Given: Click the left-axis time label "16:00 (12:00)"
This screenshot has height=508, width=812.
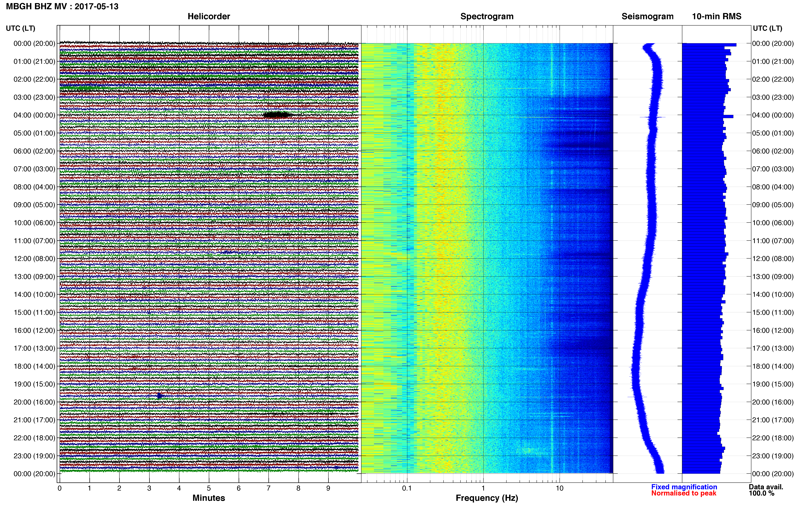Looking at the screenshot, I should coord(34,330).
